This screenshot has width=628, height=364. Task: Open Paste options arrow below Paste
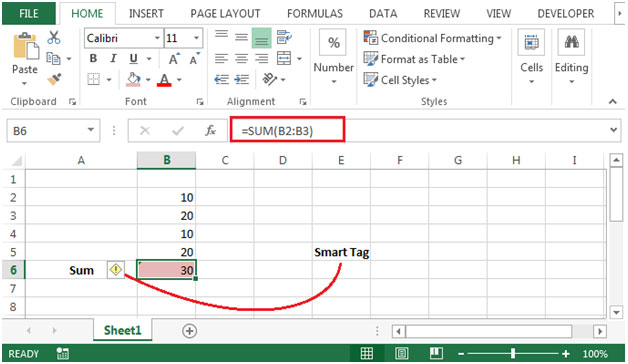pyautogui.click(x=25, y=84)
